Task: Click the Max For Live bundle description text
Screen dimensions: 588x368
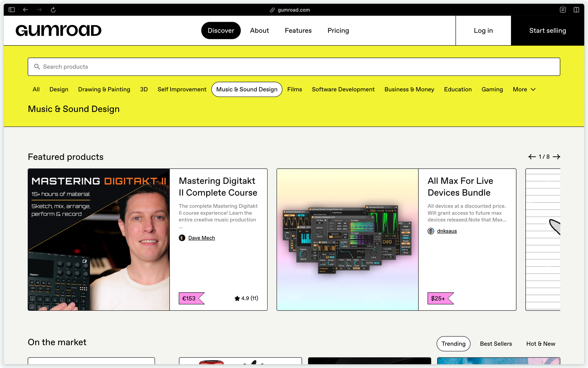Action: pyautogui.click(x=467, y=213)
